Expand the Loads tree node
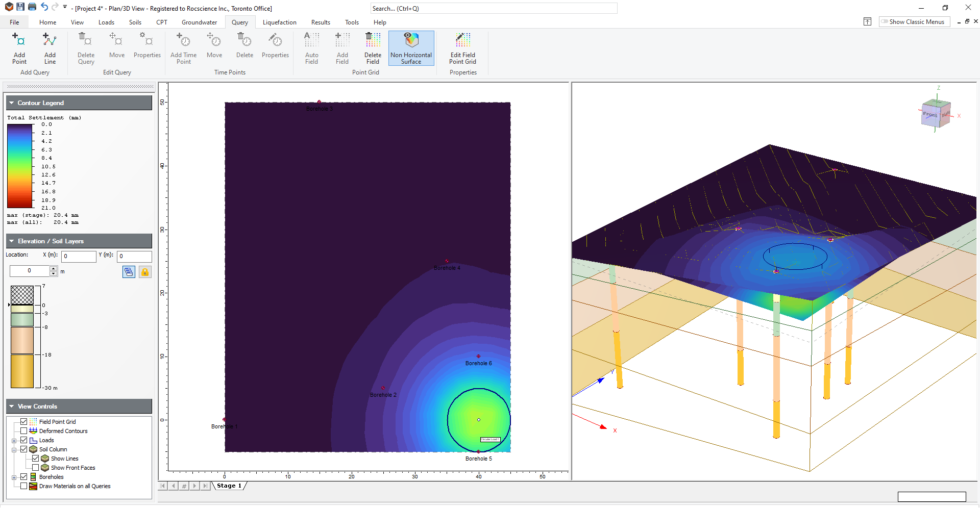This screenshot has width=980, height=508. pos(14,440)
